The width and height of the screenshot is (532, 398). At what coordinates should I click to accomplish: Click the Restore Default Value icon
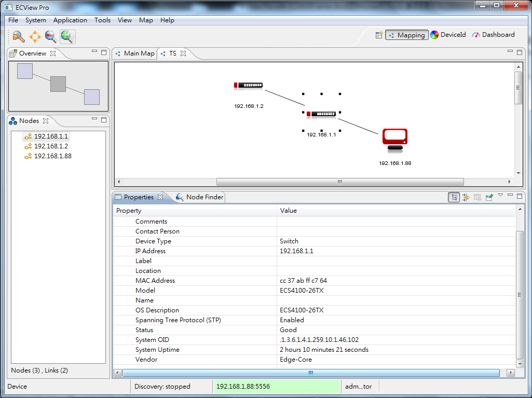(x=478, y=197)
